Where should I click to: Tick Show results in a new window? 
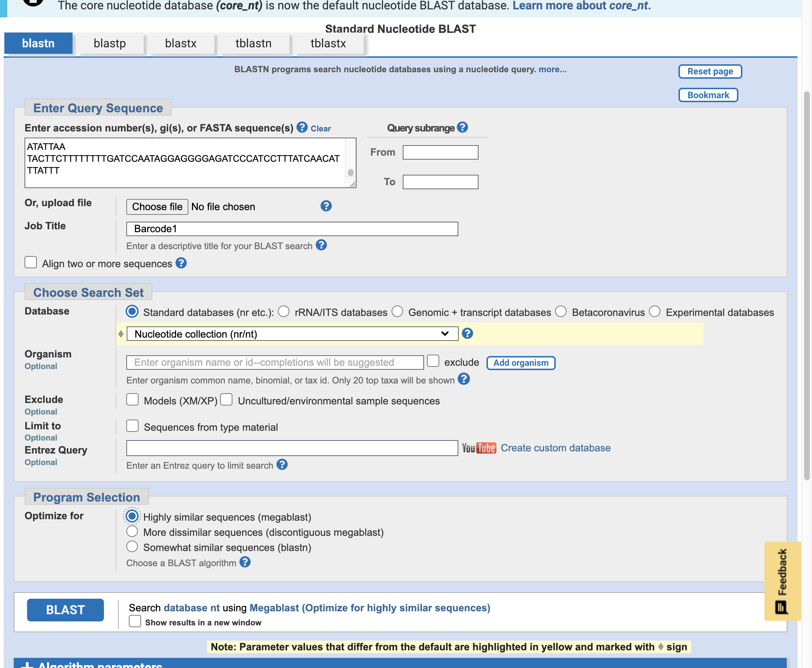pos(135,621)
